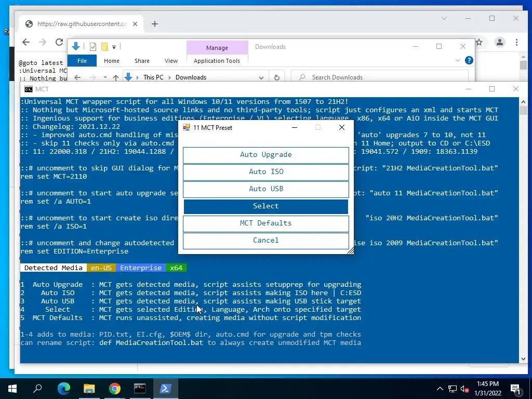The height and width of the screenshot is (399, 532).
Task: Close the 11 MCT Preset dialog
Action: 342,127
